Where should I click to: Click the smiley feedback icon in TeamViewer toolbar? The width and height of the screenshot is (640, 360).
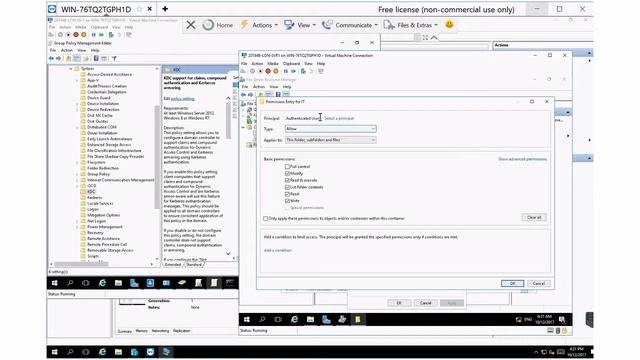pos(449,25)
